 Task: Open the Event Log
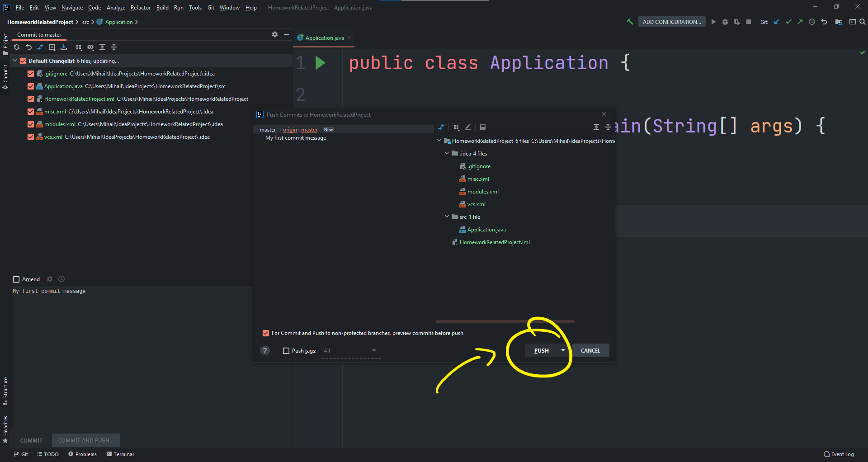pyautogui.click(x=839, y=454)
